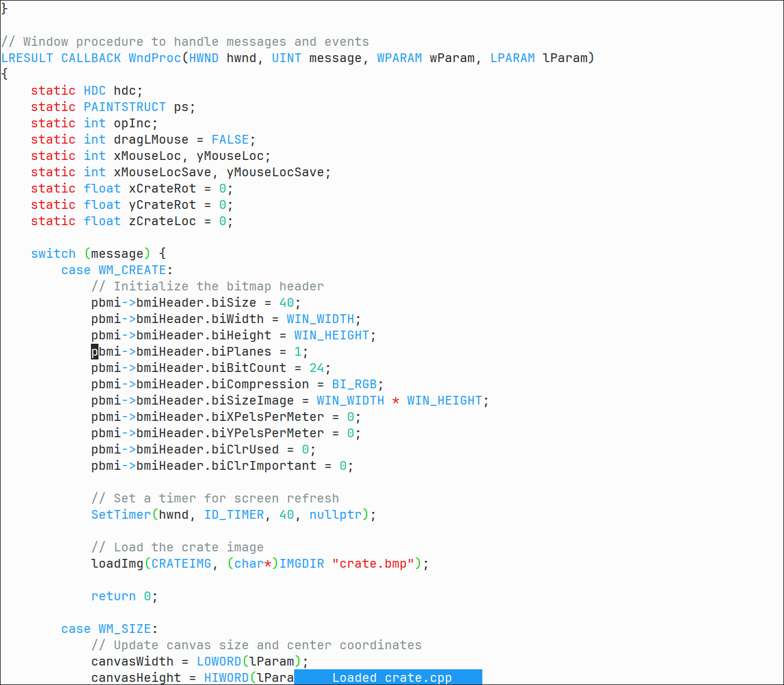Viewport: 784px width, 685px height.
Task: Click the BI_RGB constant
Action: coord(354,385)
